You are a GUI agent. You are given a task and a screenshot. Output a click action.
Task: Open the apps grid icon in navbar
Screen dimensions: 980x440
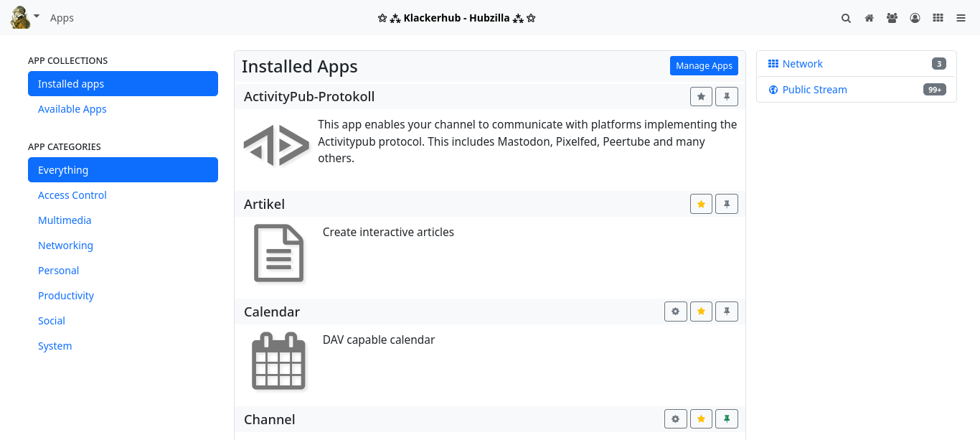(938, 18)
